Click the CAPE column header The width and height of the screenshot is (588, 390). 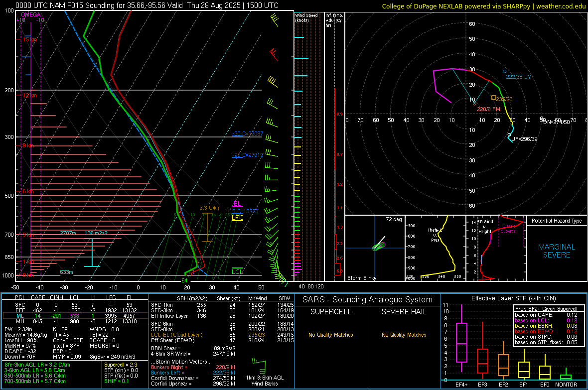38,297
